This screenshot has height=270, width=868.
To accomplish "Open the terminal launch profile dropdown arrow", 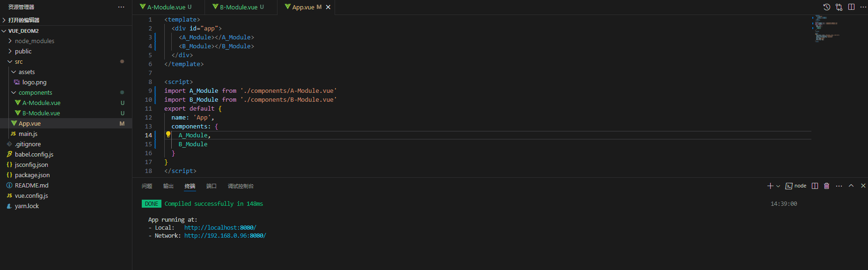I will (778, 186).
